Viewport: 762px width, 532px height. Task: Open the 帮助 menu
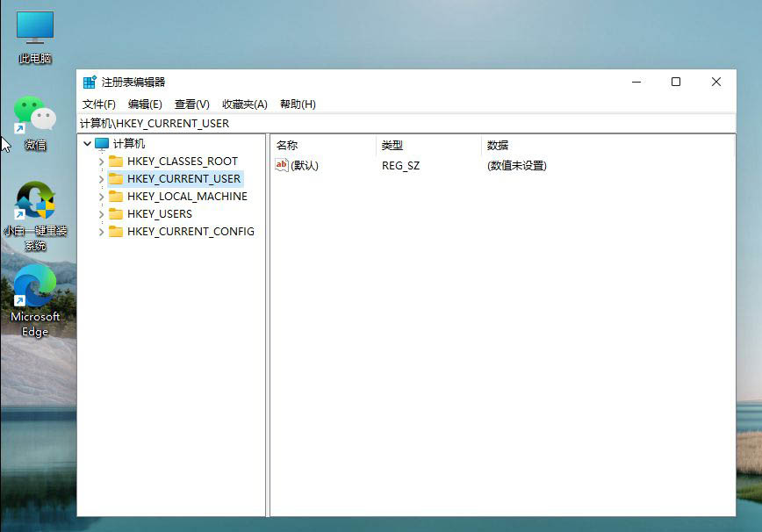(x=298, y=104)
